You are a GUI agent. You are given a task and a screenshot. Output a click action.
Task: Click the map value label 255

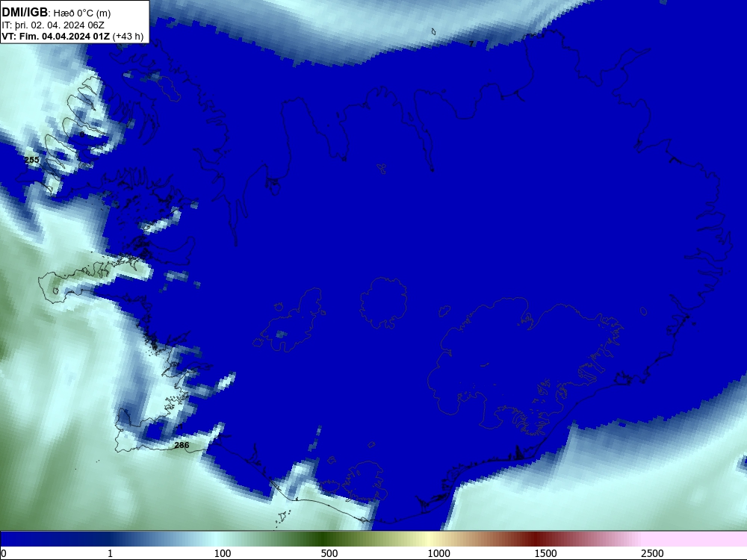[31, 160]
